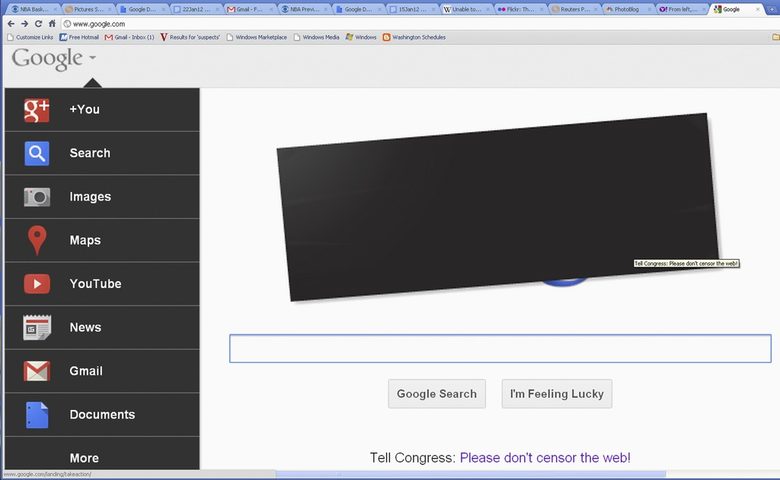Image resolution: width=780 pixels, height=480 pixels.
Task: Switch to the NBA Bask... tab
Action: [33, 9]
